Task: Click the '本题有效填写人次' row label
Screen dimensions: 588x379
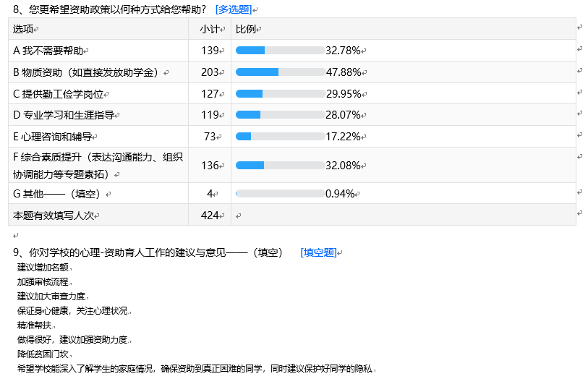Action: click(54, 215)
